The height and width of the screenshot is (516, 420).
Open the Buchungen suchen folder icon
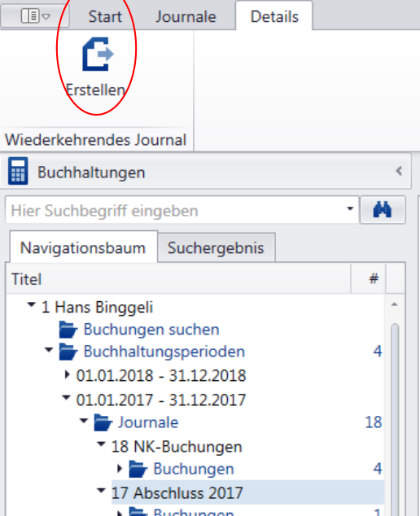tap(68, 330)
